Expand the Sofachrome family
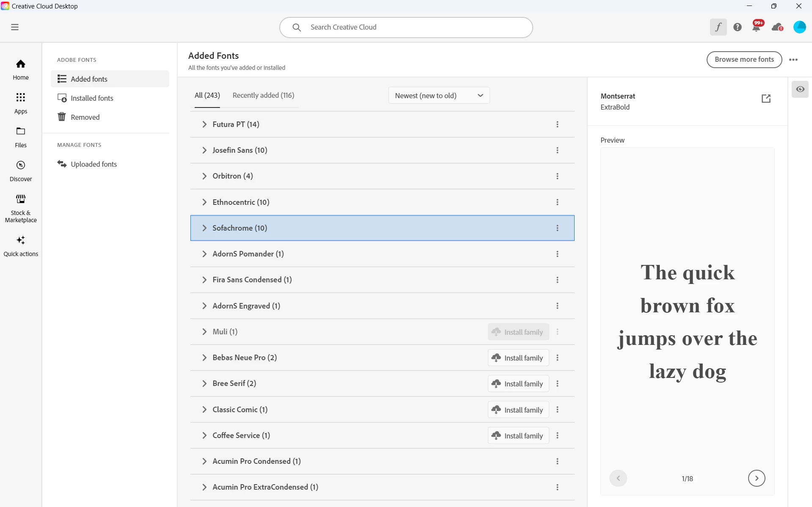812x507 pixels. tap(204, 228)
